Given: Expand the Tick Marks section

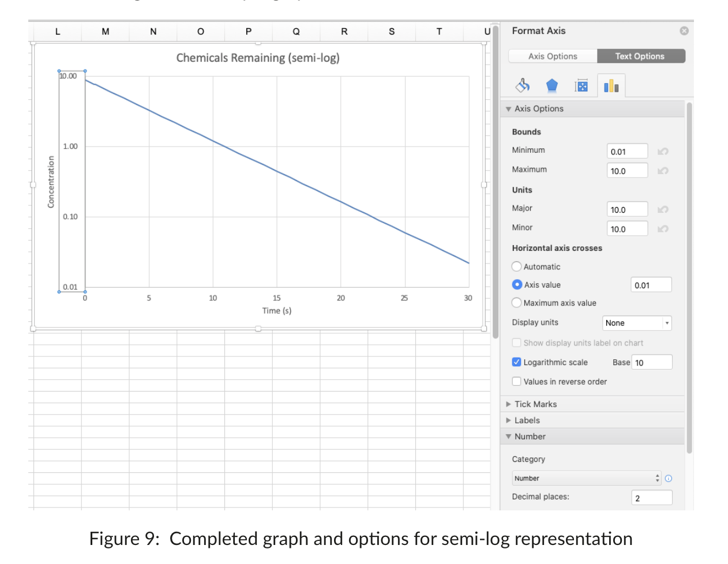Looking at the screenshot, I should pos(535,404).
